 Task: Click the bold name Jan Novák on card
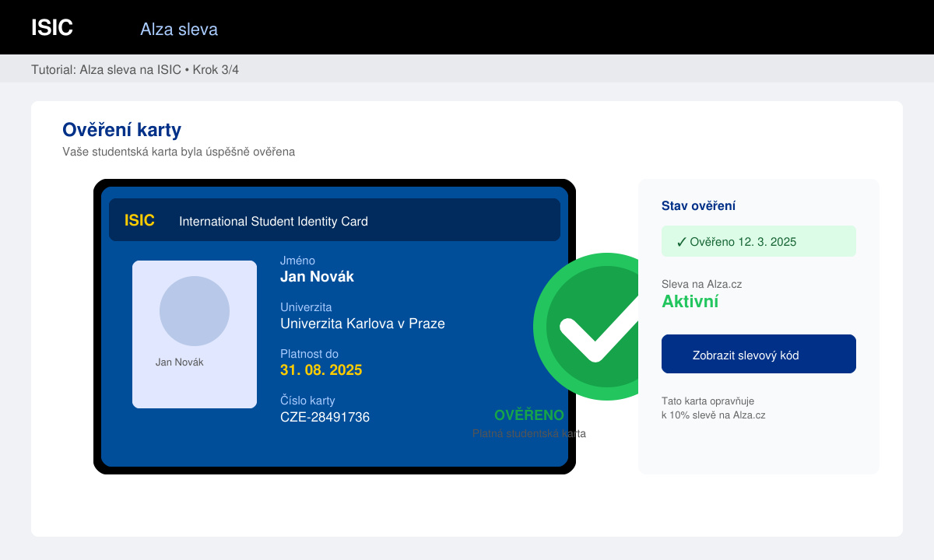click(317, 277)
